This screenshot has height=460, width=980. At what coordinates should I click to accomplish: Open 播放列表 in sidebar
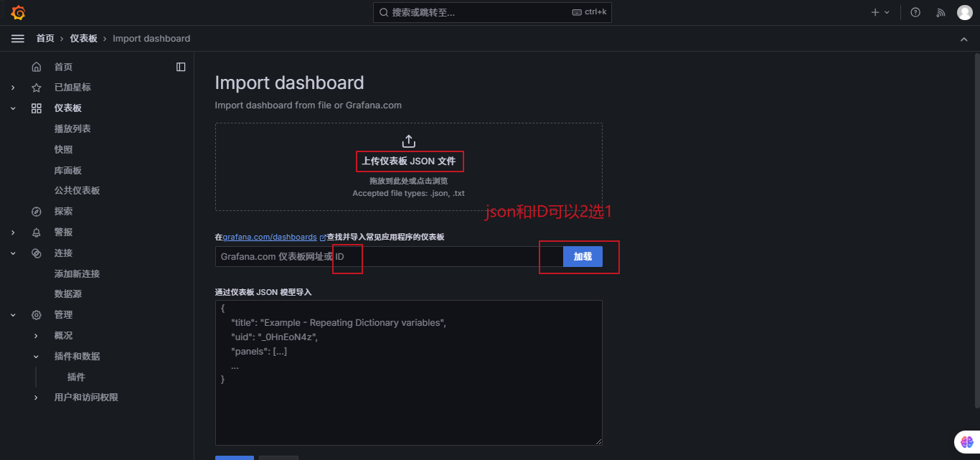[x=72, y=129]
